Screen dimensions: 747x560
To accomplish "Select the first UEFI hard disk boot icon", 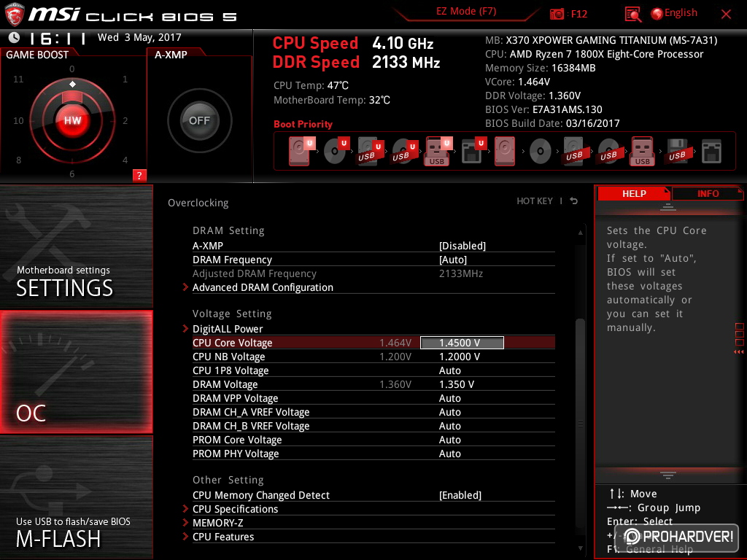I will (302, 151).
